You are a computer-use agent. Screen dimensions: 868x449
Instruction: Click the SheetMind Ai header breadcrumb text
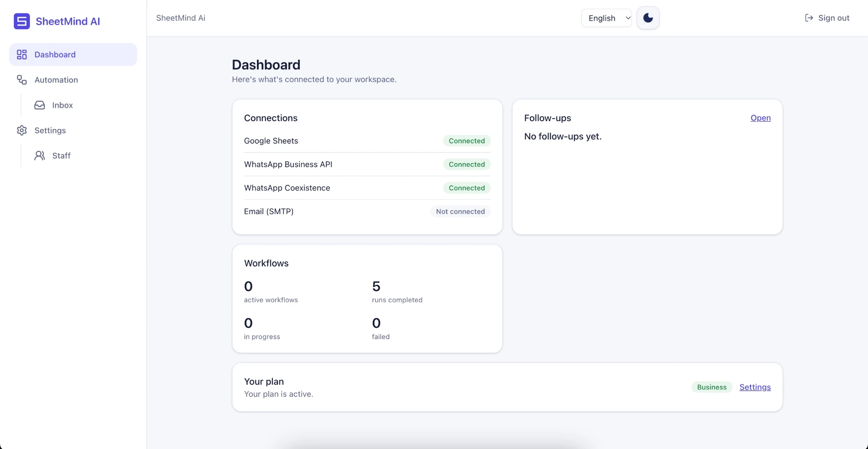pyautogui.click(x=181, y=18)
